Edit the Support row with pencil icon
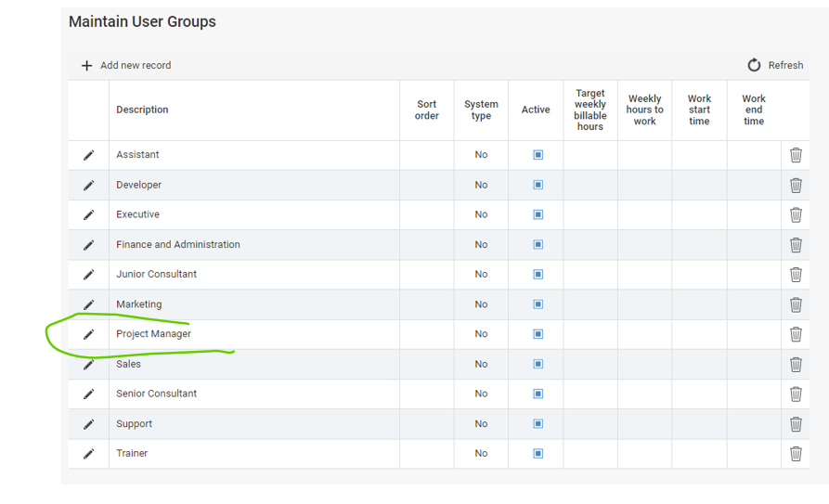Viewport: 829px width, 504px height. (89, 424)
